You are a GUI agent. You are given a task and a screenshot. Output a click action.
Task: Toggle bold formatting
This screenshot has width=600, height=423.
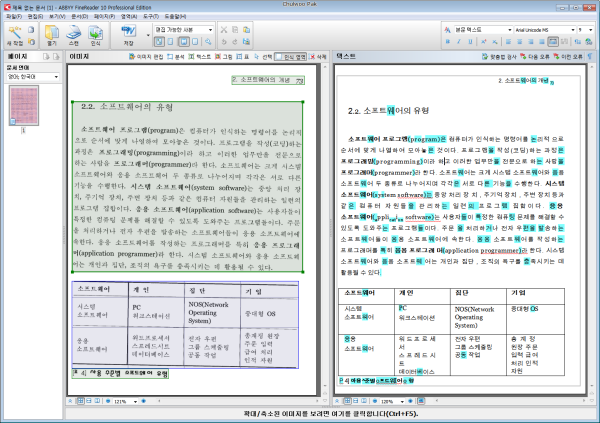[x=448, y=42]
